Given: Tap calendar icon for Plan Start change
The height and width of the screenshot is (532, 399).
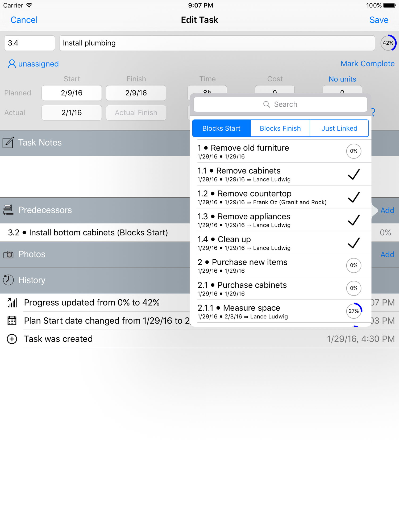Looking at the screenshot, I should click(12, 321).
